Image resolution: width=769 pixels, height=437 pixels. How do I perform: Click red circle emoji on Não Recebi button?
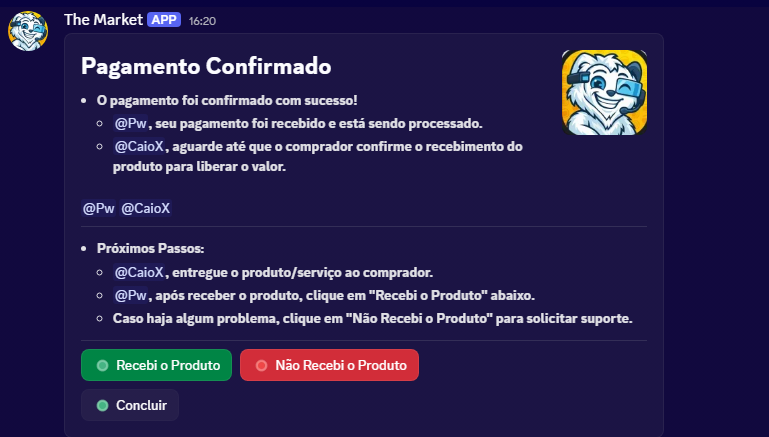click(262, 366)
